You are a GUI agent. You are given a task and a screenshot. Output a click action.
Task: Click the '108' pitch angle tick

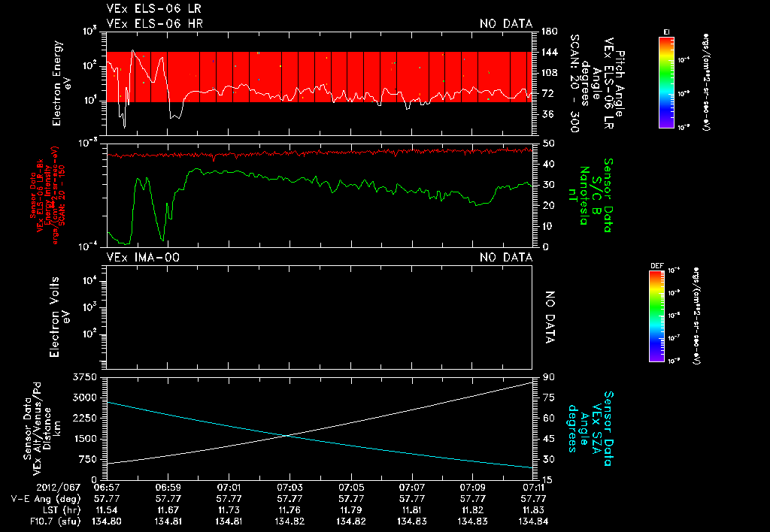point(550,73)
